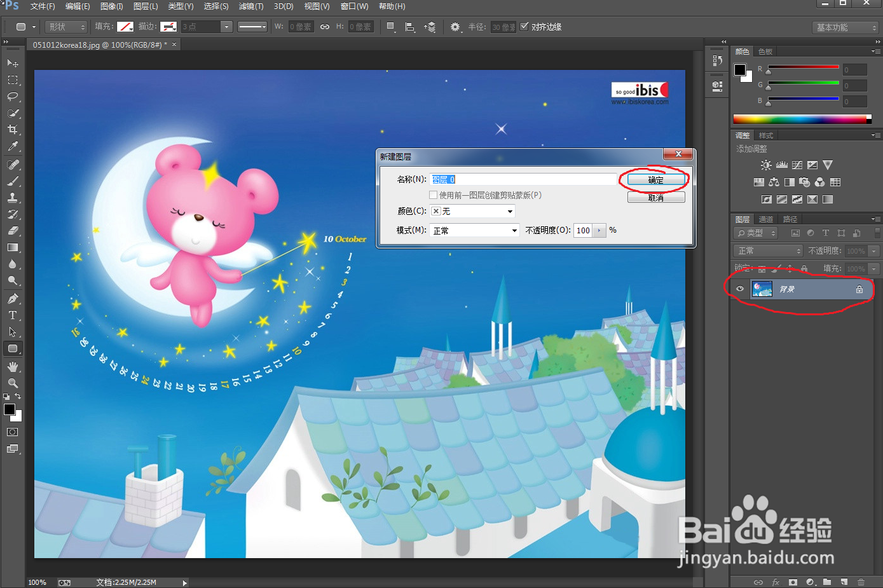Image resolution: width=883 pixels, height=588 pixels.
Task: Click the fill color swatch in options bar
Action: 125,27
